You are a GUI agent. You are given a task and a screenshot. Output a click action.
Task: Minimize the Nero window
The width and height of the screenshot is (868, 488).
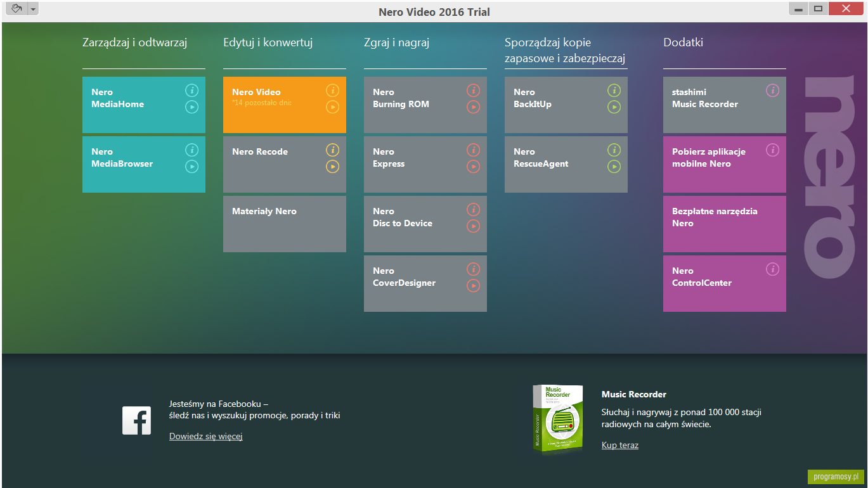pyautogui.click(x=798, y=9)
